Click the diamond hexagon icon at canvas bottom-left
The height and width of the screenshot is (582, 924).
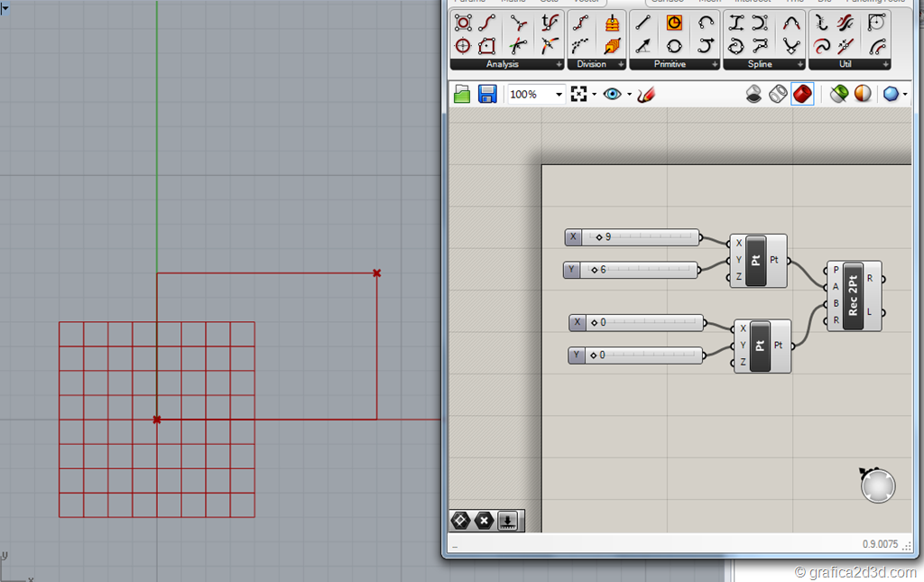click(461, 521)
